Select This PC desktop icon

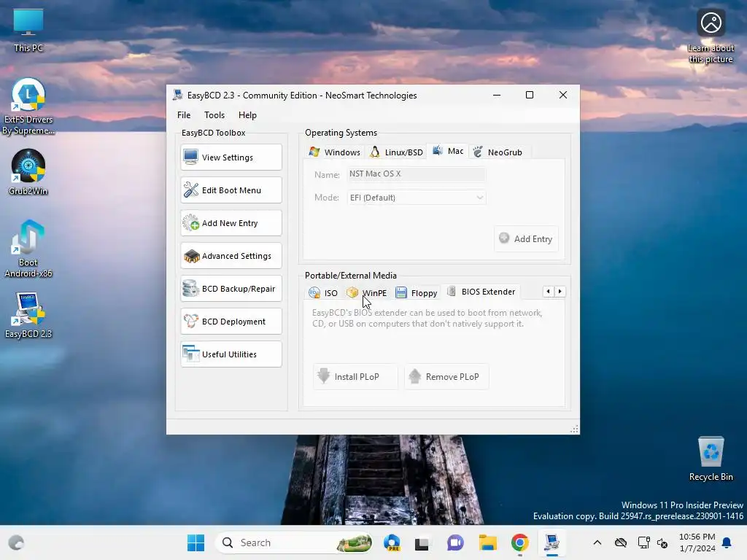point(28,30)
